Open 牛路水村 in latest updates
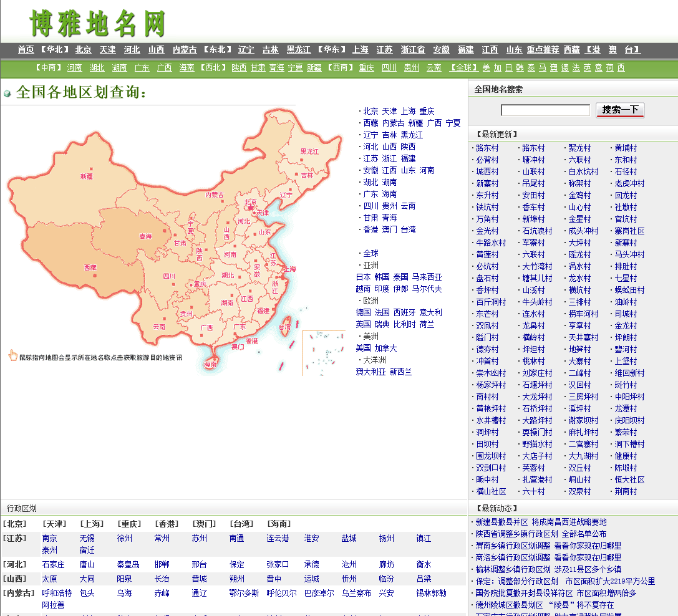The height and width of the screenshot is (616, 678). coord(491,243)
